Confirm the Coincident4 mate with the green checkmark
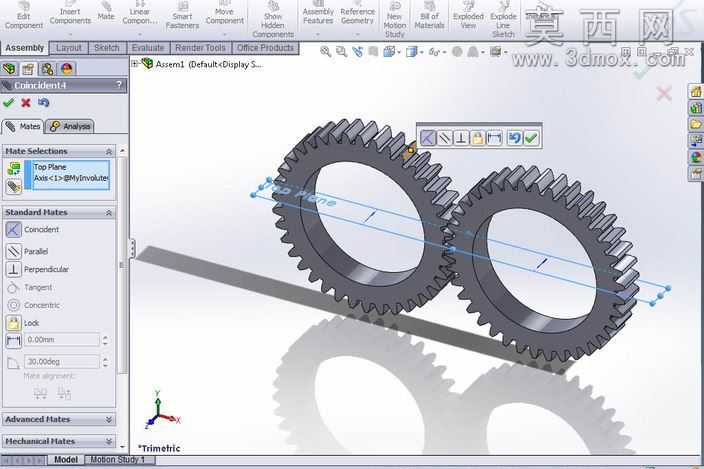The image size is (704, 469). click(x=9, y=103)
